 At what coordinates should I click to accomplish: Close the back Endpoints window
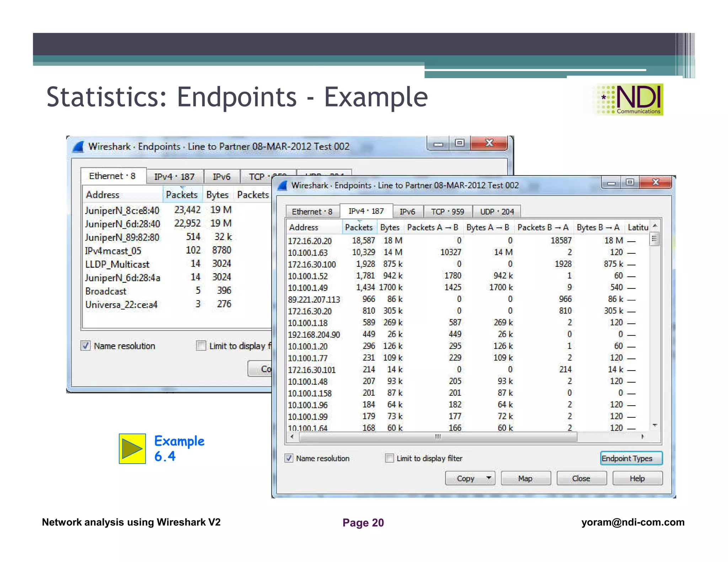point(489,144)
